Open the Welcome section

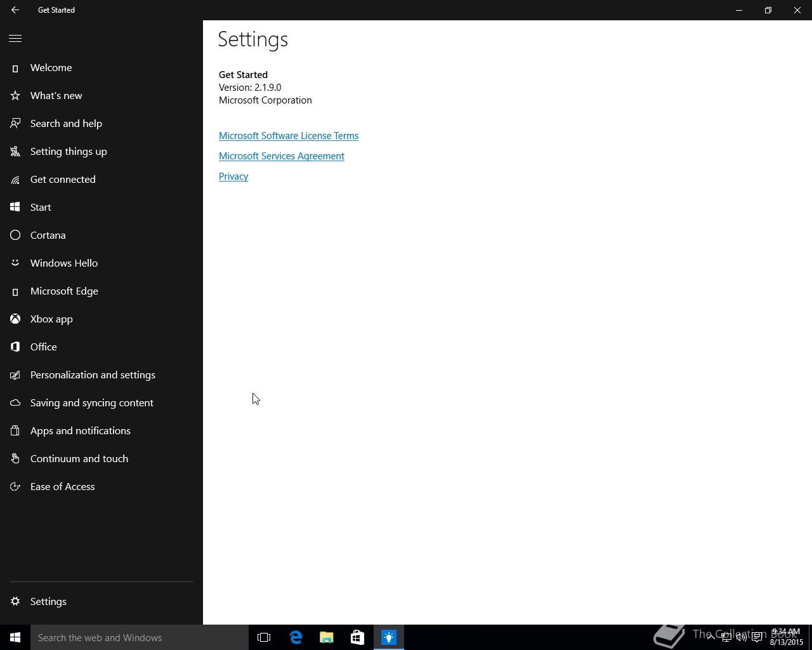coord(51,68)
